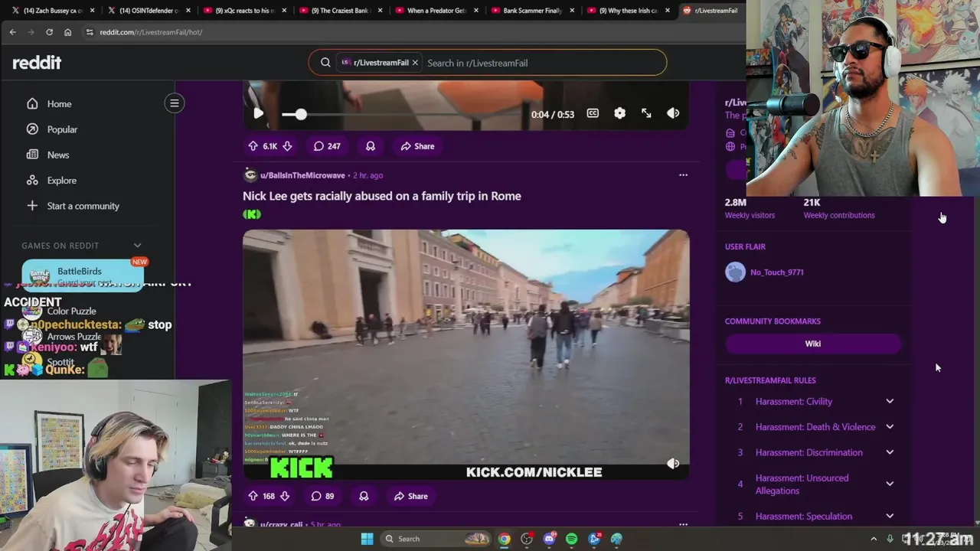
Task: Open Discord from the taskbar
Action: point(549,539)
